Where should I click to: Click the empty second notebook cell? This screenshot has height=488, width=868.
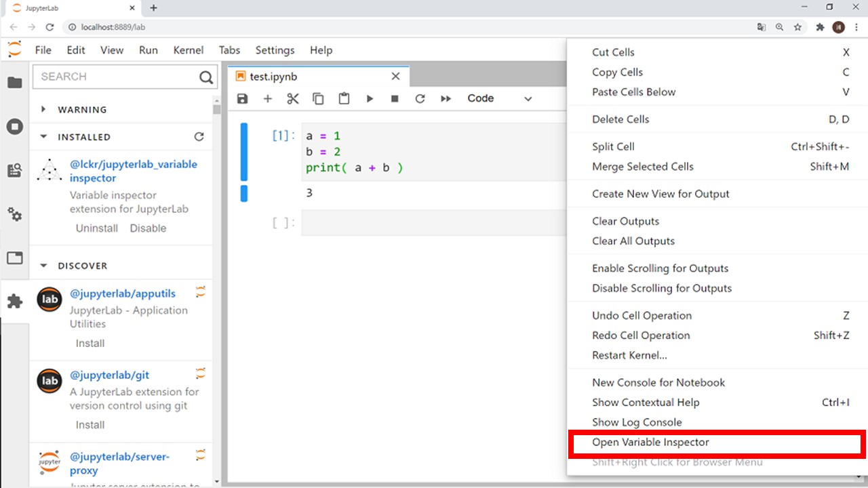pyautogui.click(x=434, y=223)
